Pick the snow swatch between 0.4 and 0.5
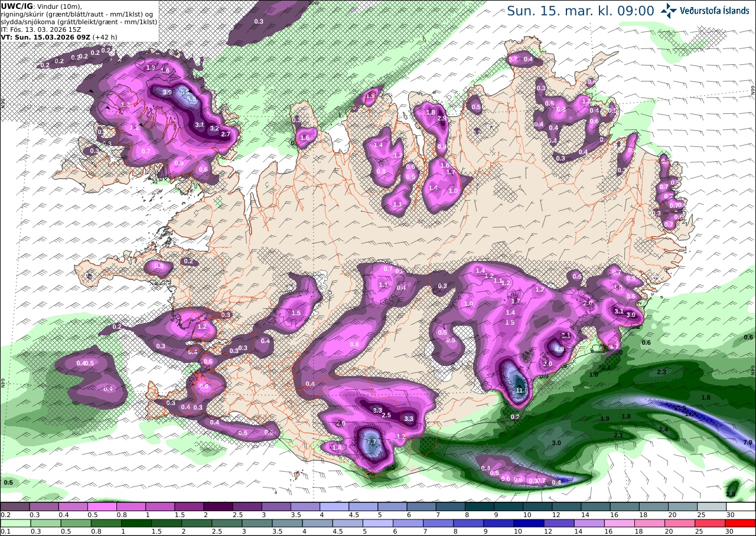 pyautogui.click(x=73, y=506)
